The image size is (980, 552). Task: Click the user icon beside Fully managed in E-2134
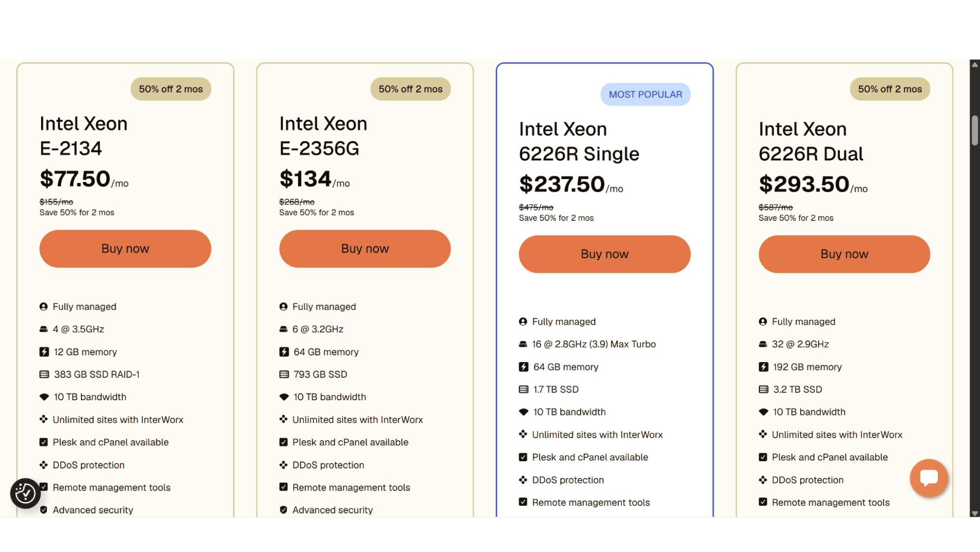click(44, 307)
